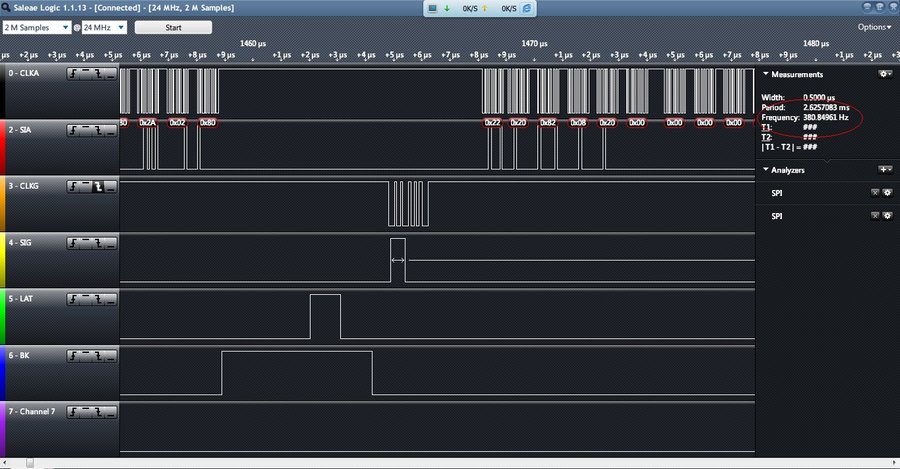900x469 pixels.
Task: Add a new analyzer with plus button
Action: pyautogui.click(x=884, y=170)
